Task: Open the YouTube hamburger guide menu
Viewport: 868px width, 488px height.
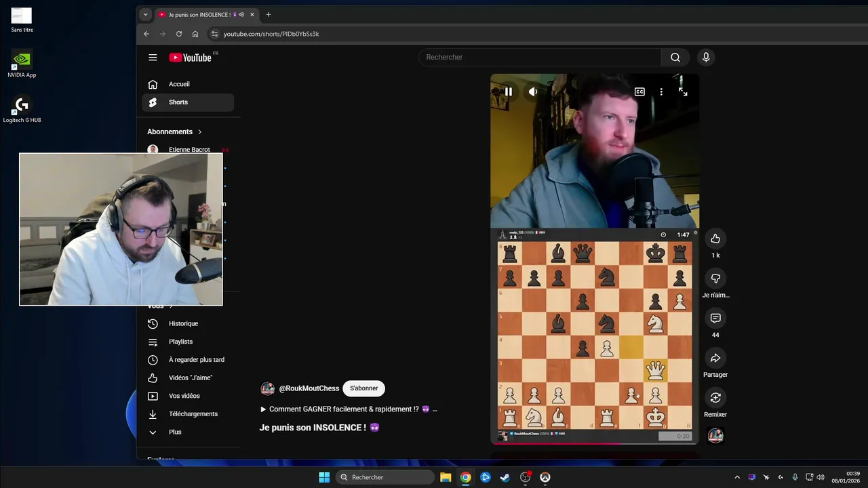Action: pyautogui.click(x=153, y=58)
